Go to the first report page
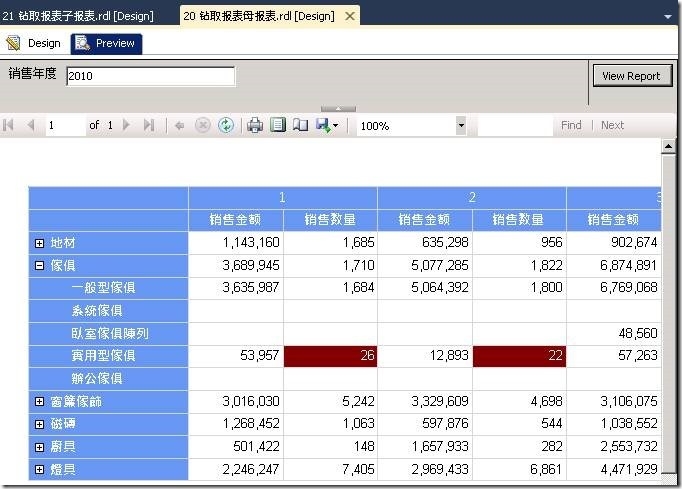 point(8,125)
